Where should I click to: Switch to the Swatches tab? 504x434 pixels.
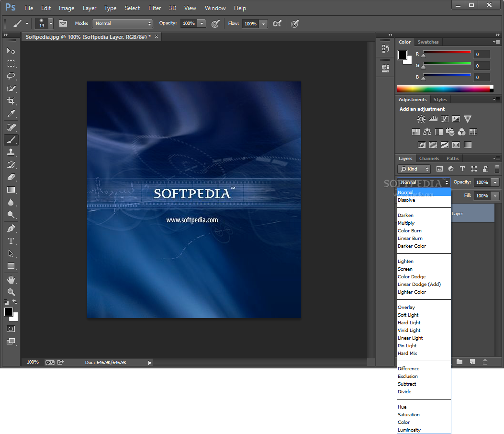point(428,42)
